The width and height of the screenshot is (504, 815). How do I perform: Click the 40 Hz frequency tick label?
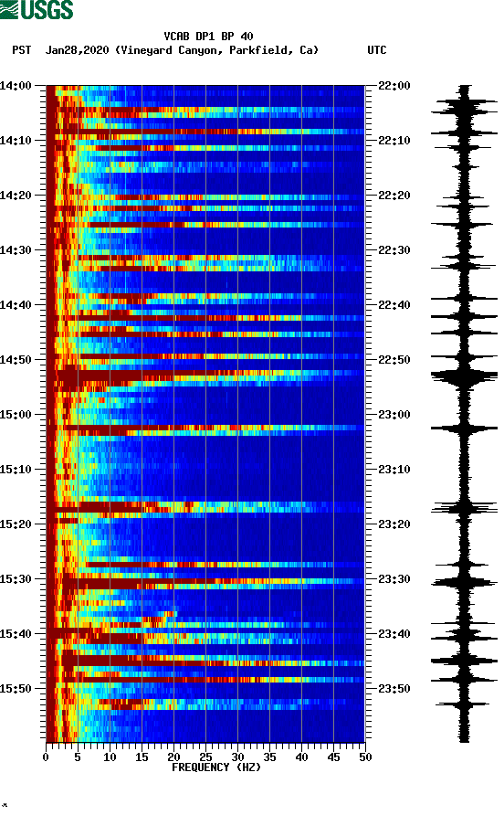(301, 757)
